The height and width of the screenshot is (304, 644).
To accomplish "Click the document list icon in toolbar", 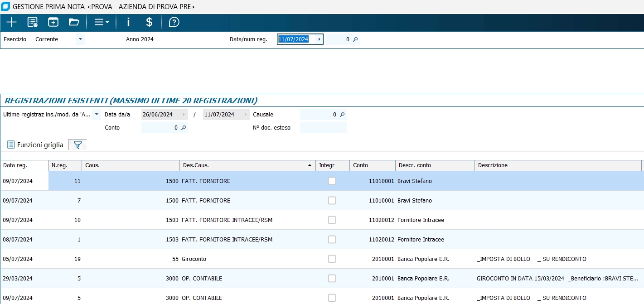I will [x=32, y=22].
